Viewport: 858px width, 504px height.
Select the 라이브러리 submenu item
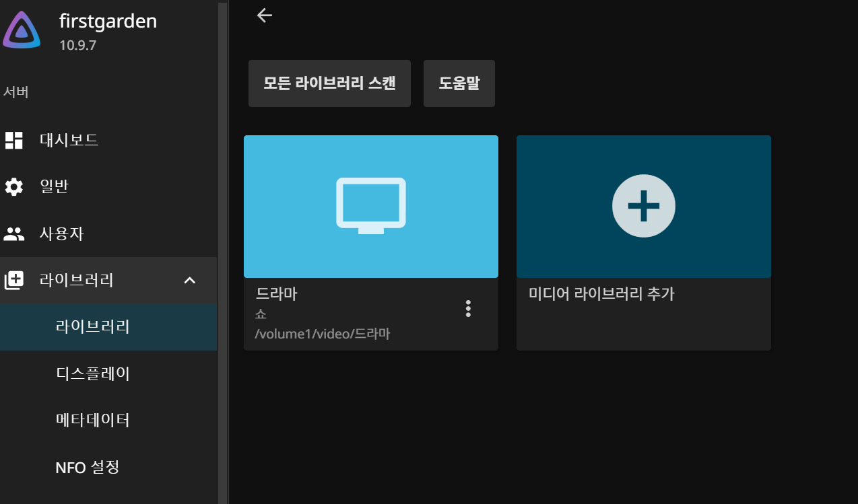pyautogui.click(x=108, y=327)
